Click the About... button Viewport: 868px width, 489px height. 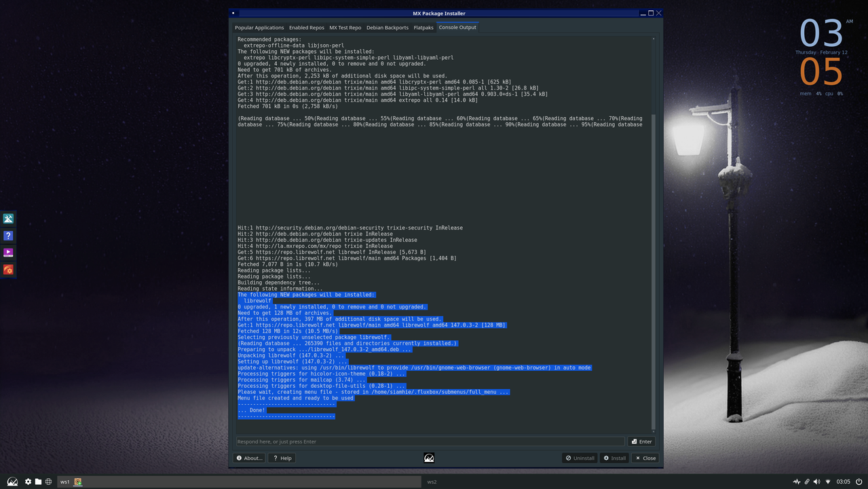(x=249, y=458)
